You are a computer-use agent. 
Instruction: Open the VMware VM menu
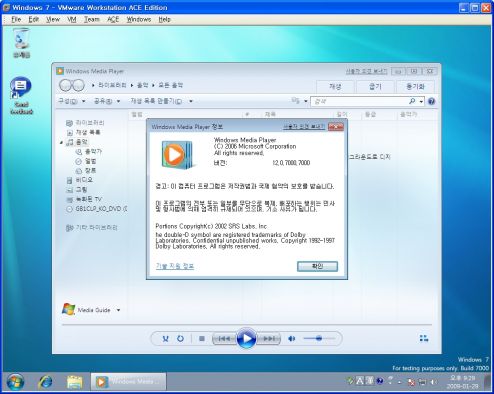click(x=72, y=19)
